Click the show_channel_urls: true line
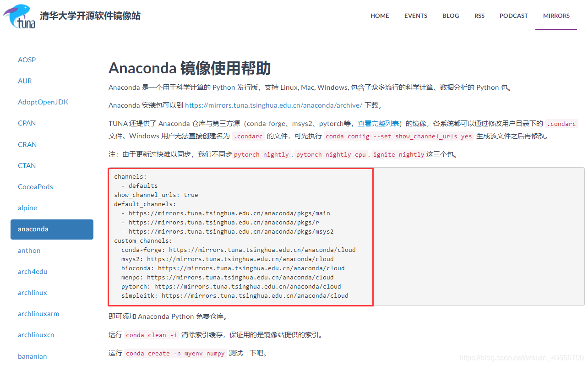The image size is (588, 366). (156, 195)
